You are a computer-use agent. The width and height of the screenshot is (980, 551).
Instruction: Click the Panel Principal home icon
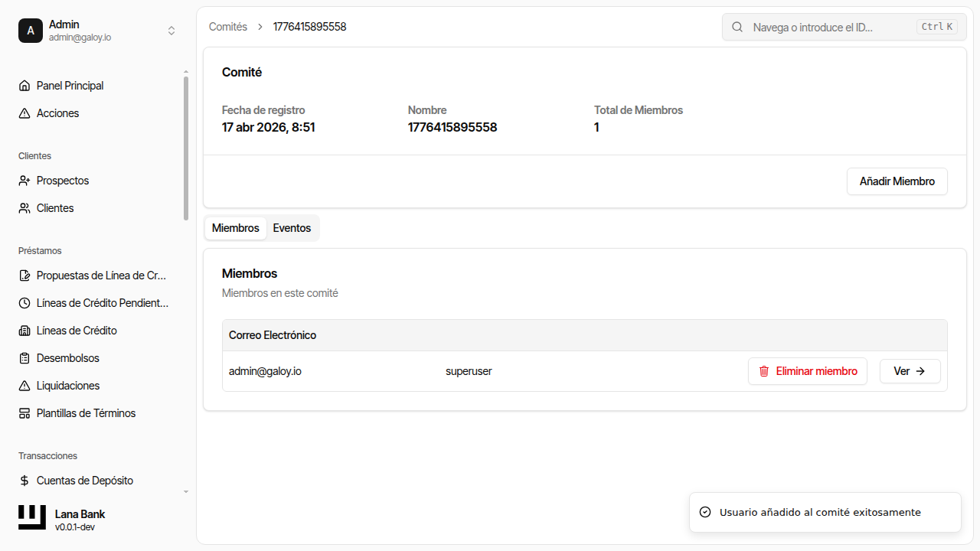tap(24, 86)
